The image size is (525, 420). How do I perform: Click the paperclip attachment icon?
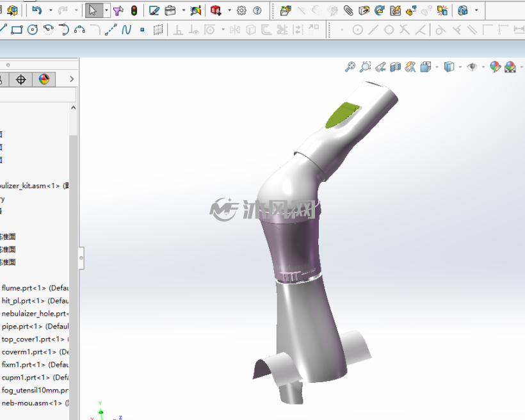pos(348,11)
